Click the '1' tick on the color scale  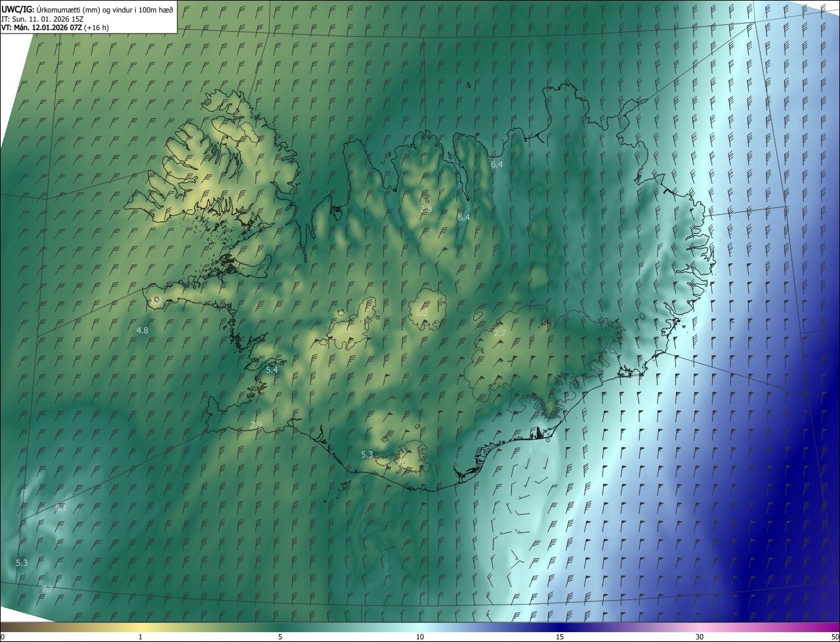[x=140, y=637]
